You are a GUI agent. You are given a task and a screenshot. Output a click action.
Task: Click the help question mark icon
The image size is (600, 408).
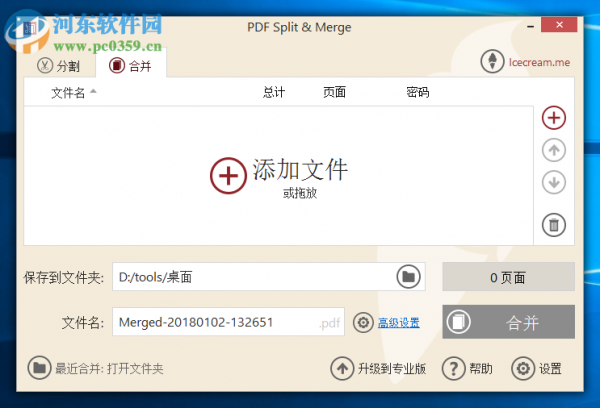pyautogui.click(x=453, y=369)
